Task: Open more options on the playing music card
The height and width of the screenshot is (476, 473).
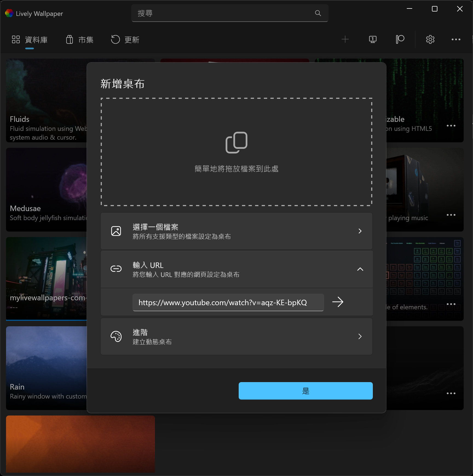Action: tap(451, 215)
